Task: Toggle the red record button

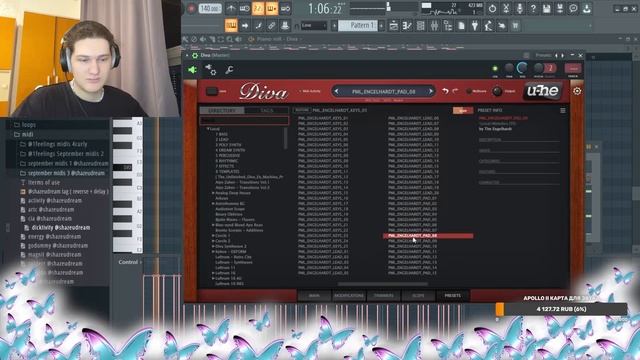Action: (x=191, y=8)
